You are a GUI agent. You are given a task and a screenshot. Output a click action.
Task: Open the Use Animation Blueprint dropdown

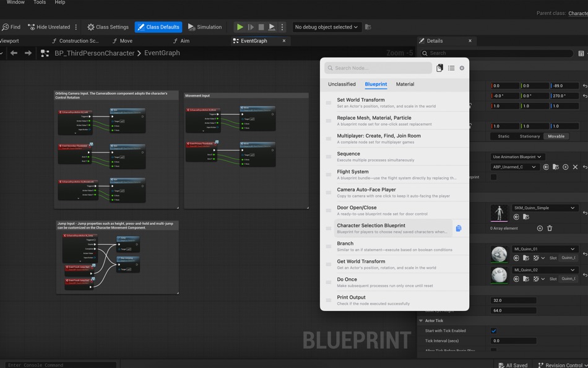(x=517, y=157)
